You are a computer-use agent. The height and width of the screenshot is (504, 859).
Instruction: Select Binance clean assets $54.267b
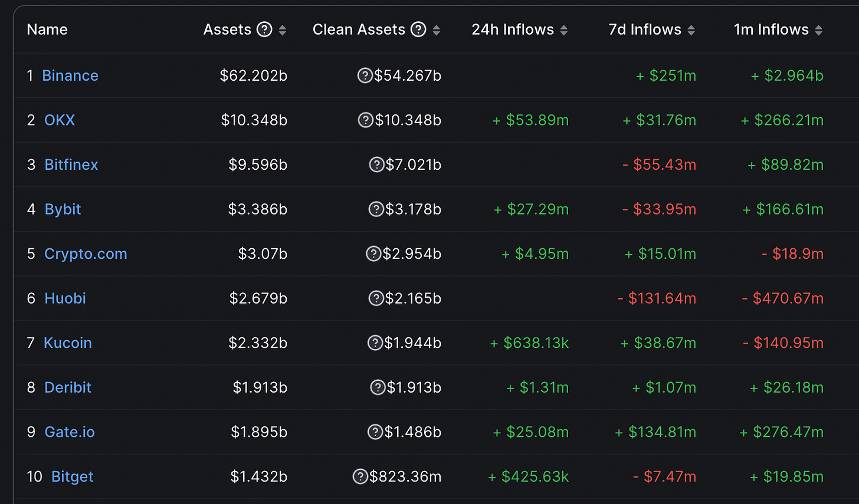pos(408,75)
